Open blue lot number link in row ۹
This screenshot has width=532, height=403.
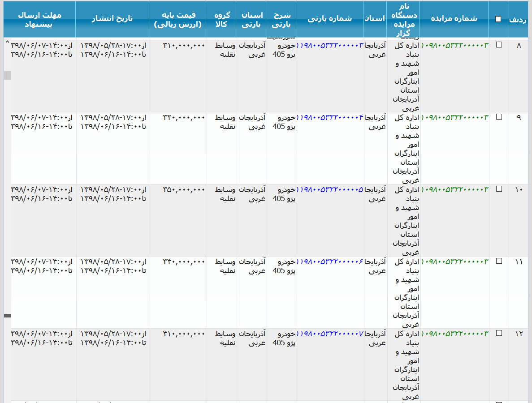[x=330, y=117]
